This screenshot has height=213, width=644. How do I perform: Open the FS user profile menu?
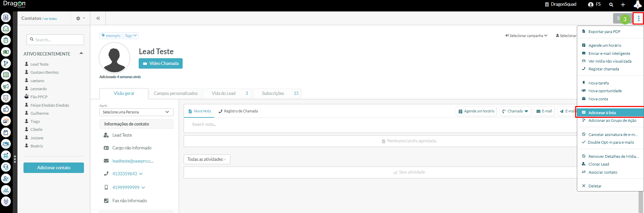tap(594, 4)
